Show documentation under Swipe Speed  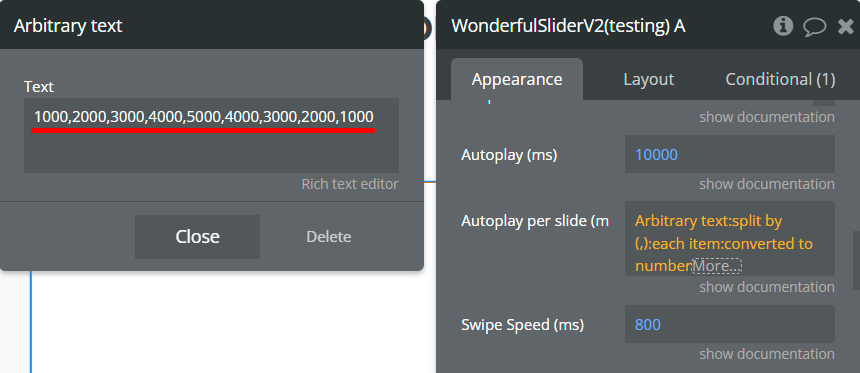pos(767,354)
